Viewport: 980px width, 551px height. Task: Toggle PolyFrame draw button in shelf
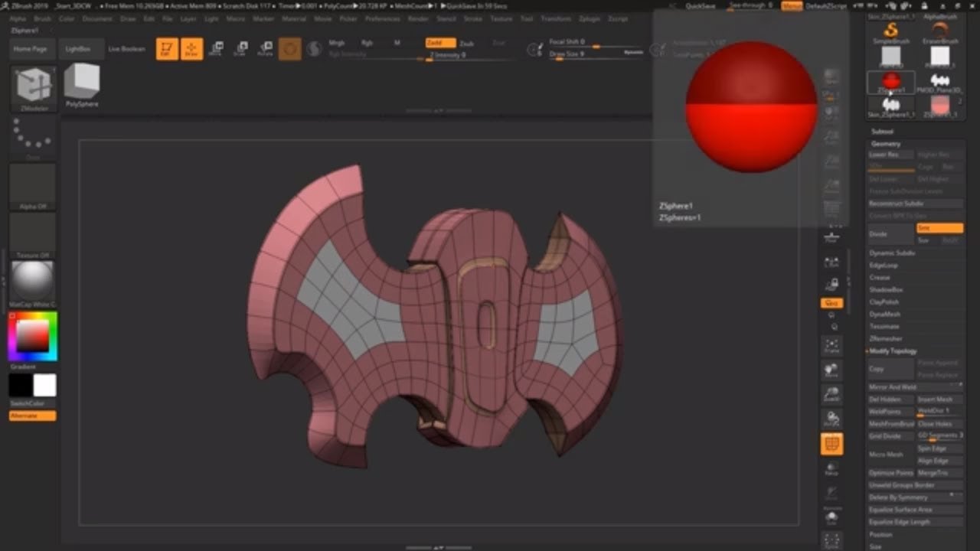[x=831, y=444]
